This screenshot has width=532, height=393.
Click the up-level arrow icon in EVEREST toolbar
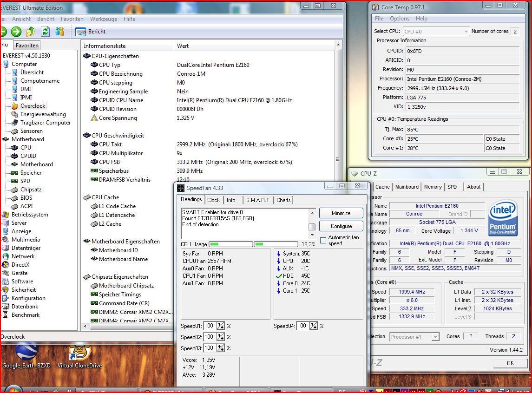coord(31,32)
